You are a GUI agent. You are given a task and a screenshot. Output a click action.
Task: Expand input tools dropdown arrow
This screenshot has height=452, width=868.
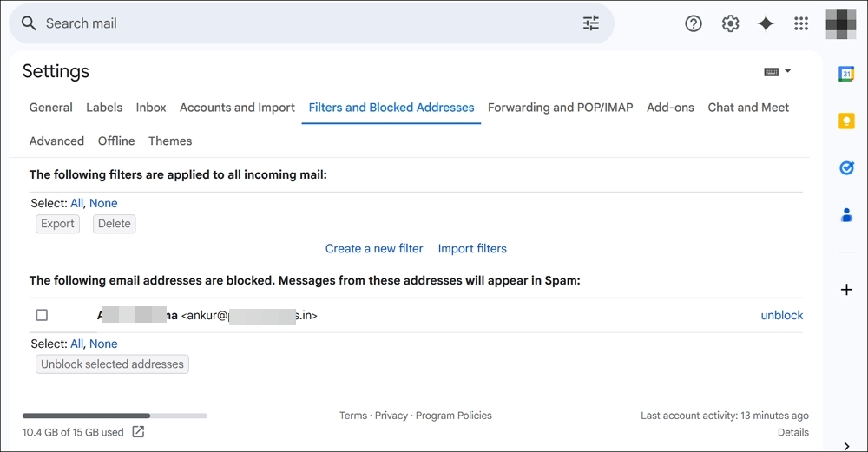click(788, 71)
